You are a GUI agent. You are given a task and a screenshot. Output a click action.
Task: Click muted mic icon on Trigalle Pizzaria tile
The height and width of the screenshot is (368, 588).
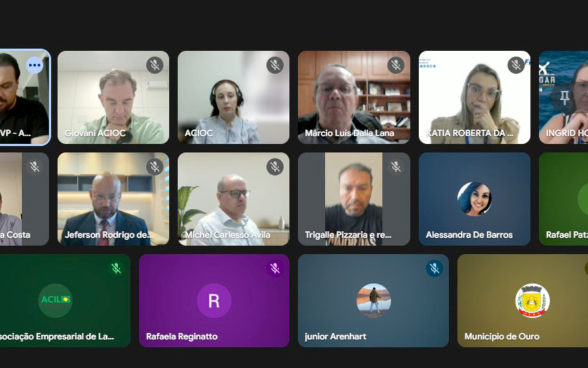coord(396,167)
